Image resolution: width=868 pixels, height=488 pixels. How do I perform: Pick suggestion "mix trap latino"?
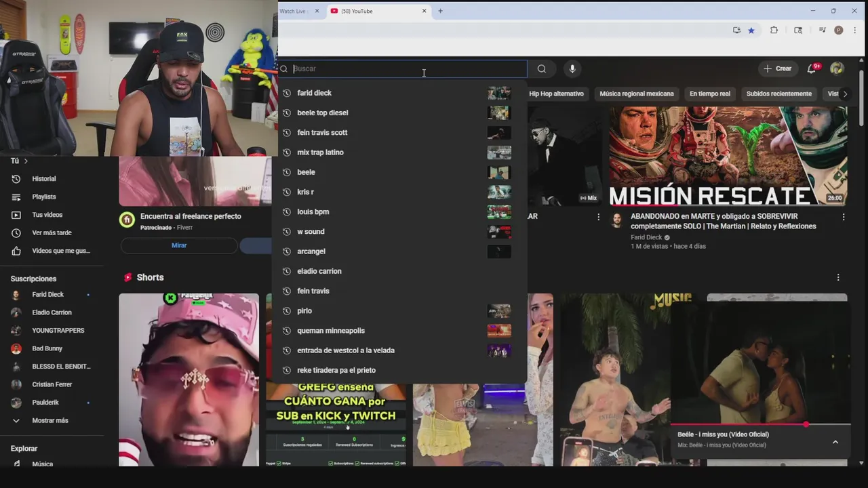pyautogui.click(x=399, y=152)
